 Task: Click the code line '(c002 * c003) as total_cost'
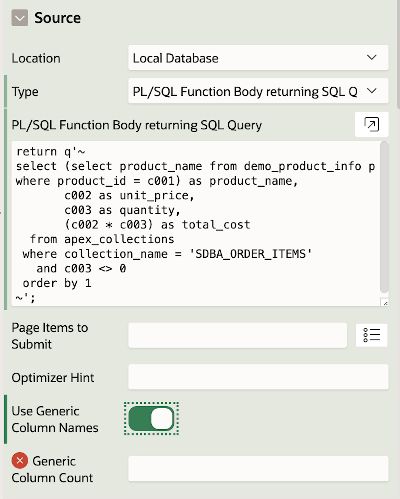(x=157, y=225)
